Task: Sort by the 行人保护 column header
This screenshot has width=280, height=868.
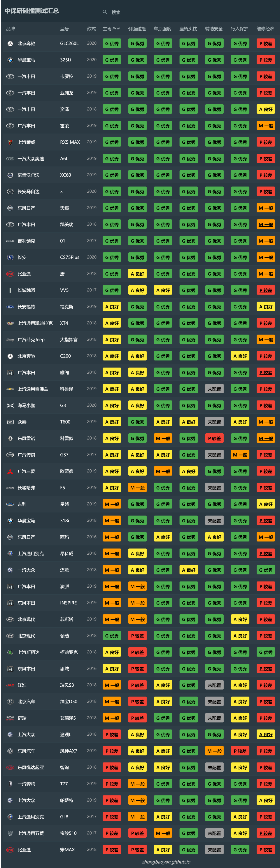Action: click(x=240, y=29)
